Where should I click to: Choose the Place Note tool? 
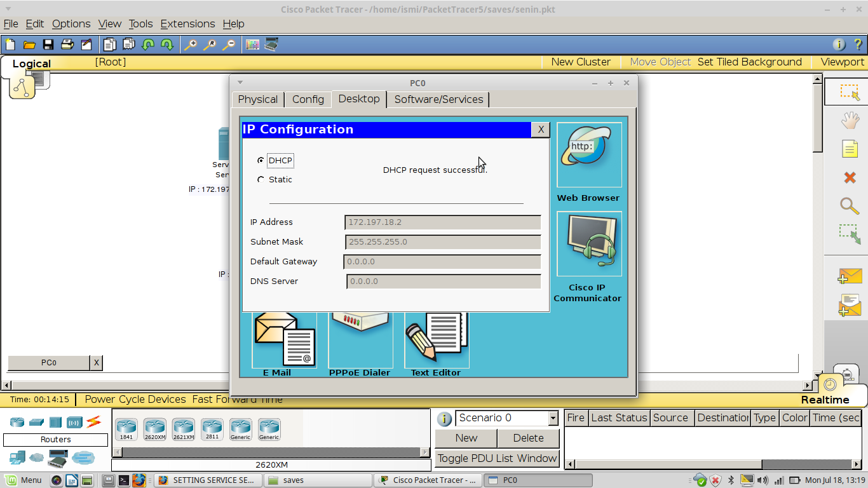pyautogui.click(x=850, y=149)
